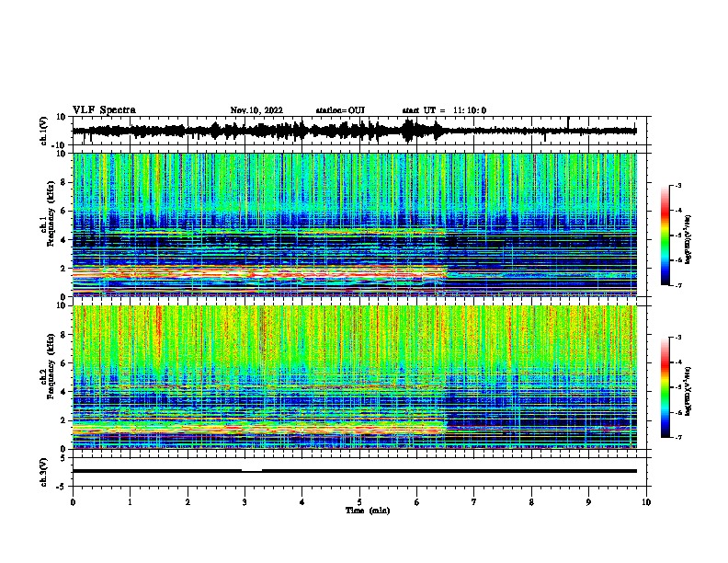Click time axis tick label "6"
This screenshot has height=563, width=728.
click(417, 502)
